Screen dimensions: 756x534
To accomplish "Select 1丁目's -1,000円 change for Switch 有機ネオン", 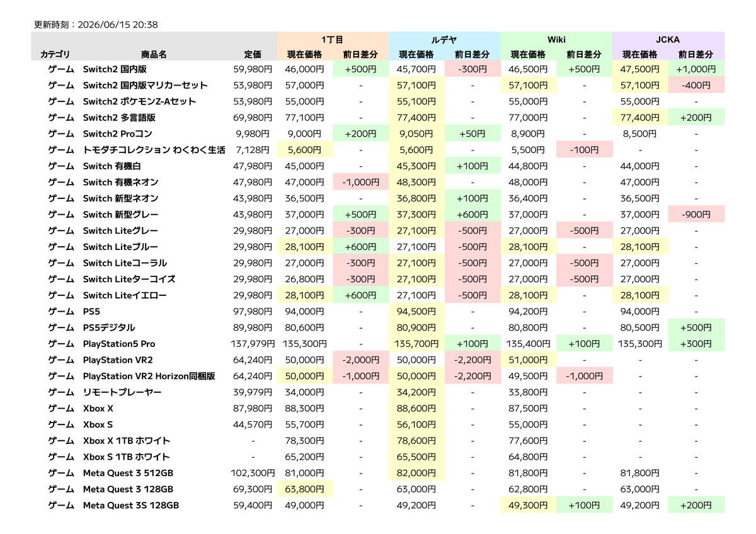I will pos(360,183).
